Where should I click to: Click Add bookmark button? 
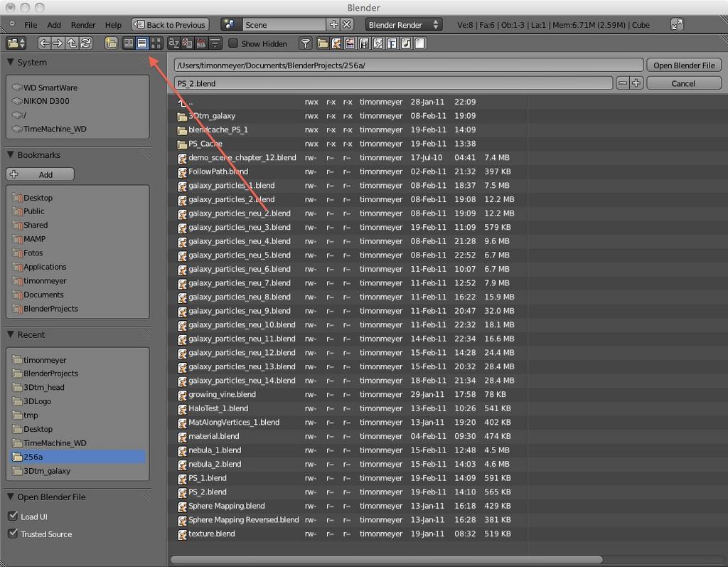(40, 175)
